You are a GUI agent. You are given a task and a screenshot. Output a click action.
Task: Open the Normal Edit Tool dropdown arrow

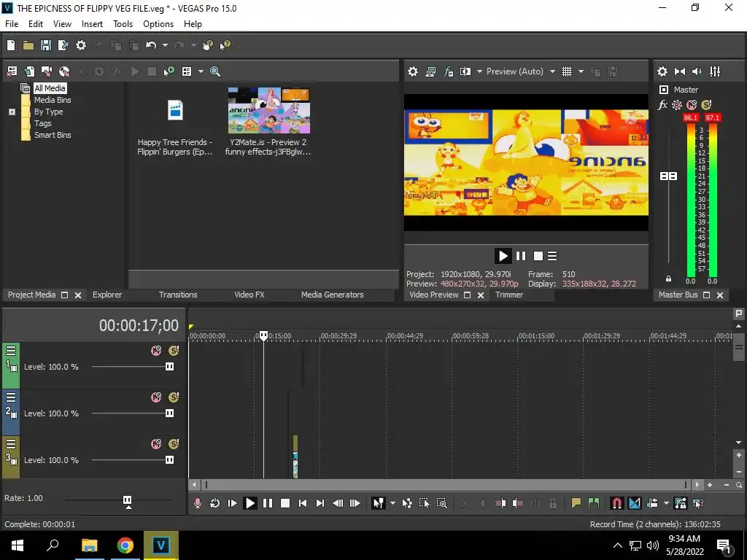392,503
